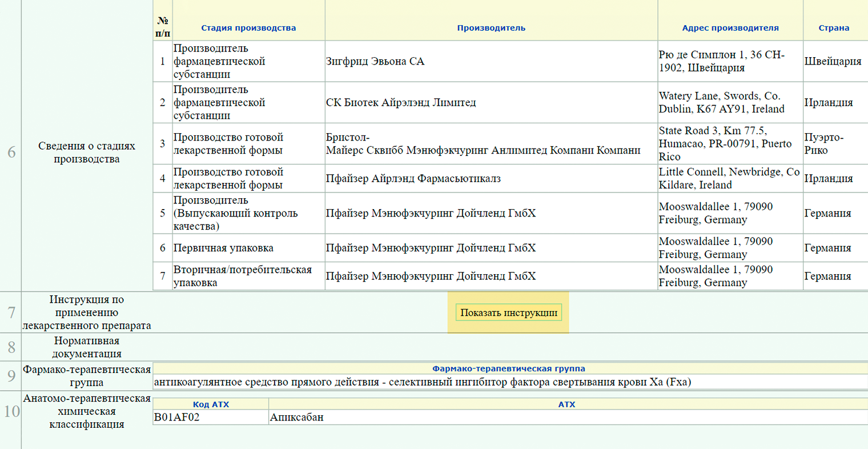
Task: Click section number 10
Action: (x=11, y=411)
